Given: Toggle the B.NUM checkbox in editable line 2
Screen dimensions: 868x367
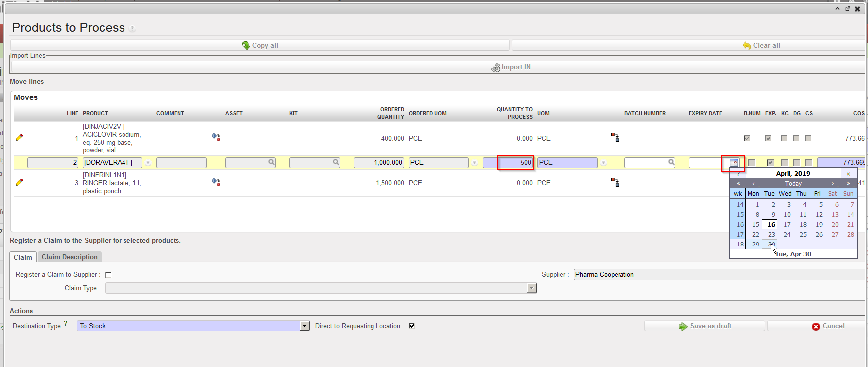Looking at the screenshot, I should [x=752, y=163].
